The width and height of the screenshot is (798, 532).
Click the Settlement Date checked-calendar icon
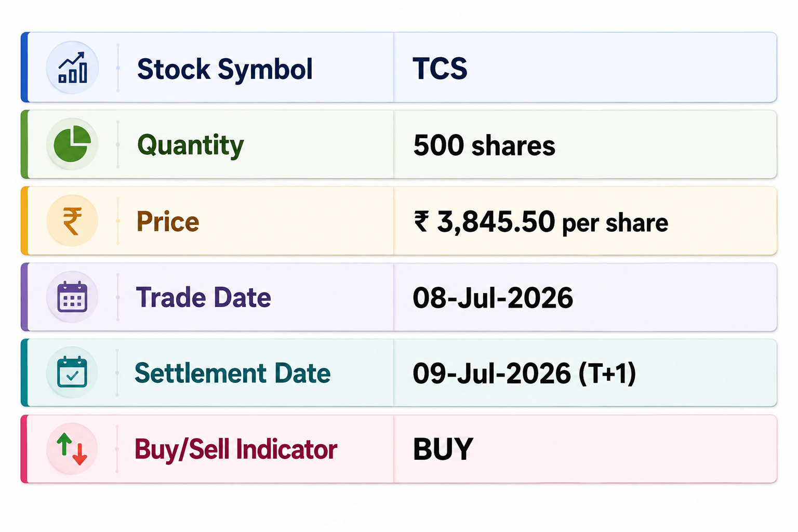(x=72, y=373)
